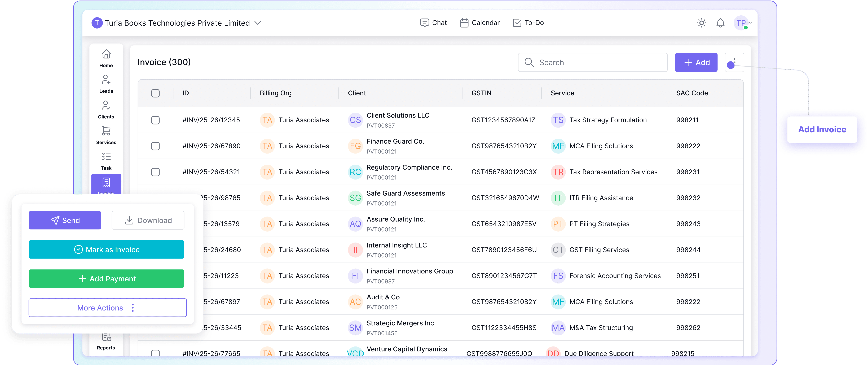Click M&A Tax Structuring service
The width and height of the screenshot is (868, 365).
point(601,328)
